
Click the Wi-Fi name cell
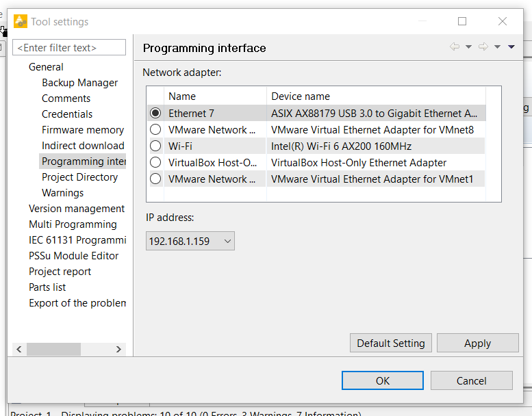coord(216,146)
